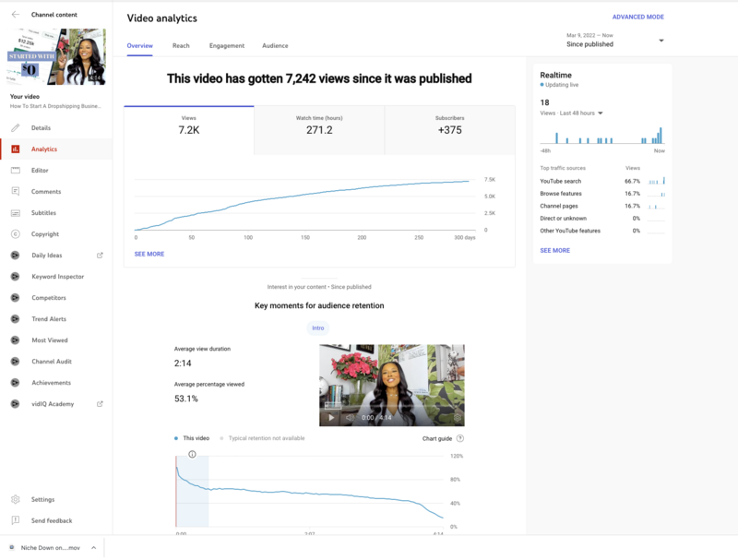
Task: Click Chart guide label
Action: click(436, 438)
